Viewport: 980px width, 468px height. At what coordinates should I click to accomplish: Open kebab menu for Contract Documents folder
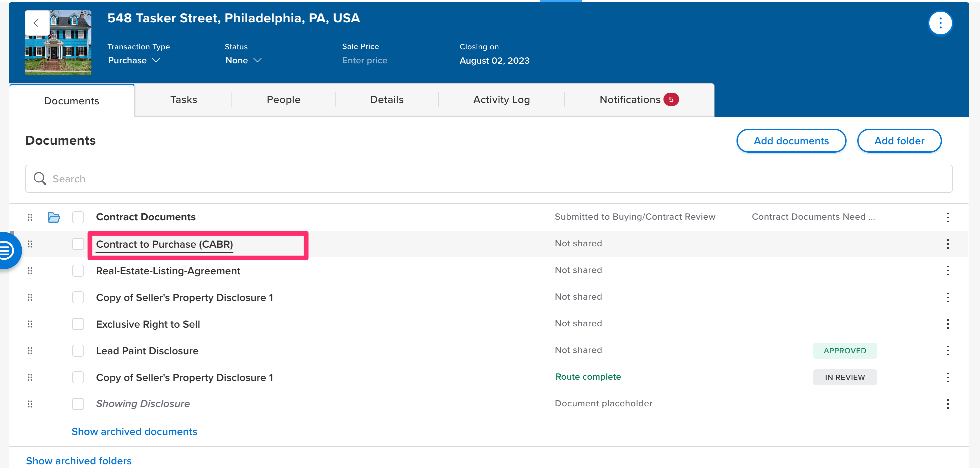[x=947, y=217]
